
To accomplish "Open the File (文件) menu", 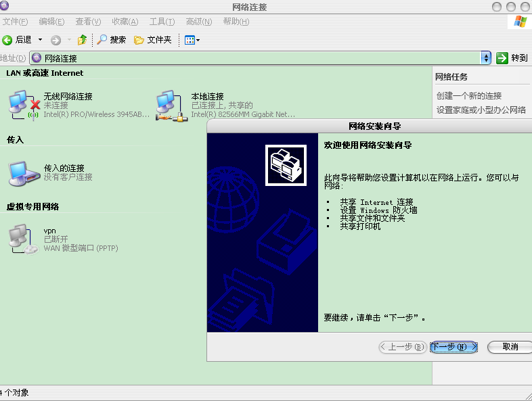I will [x=15, y=22].
